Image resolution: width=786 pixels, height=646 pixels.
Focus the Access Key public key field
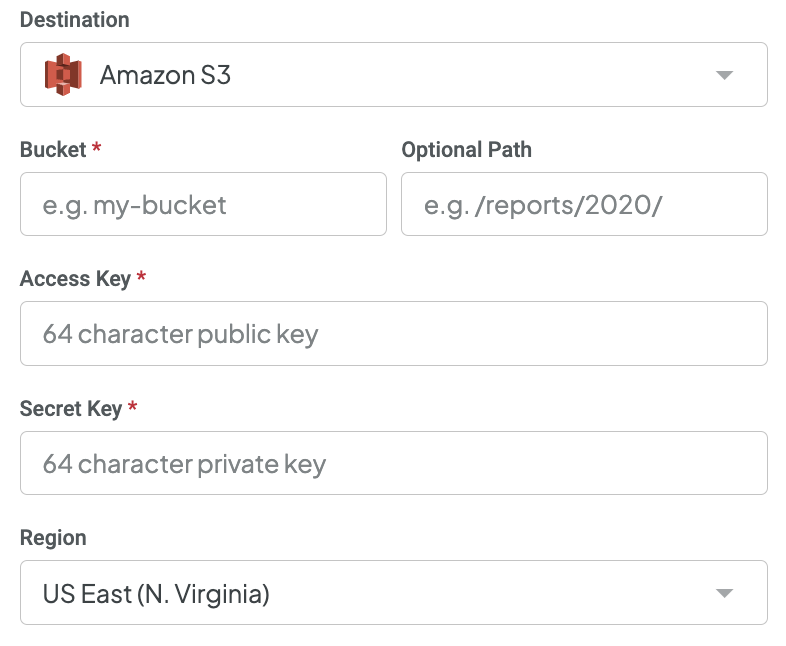[394, 333]
